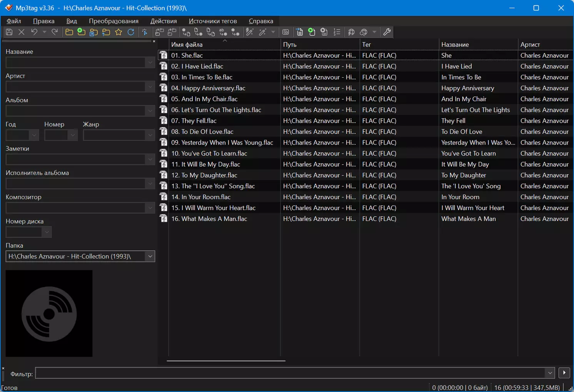Open the Вид menu
Screen dimensions: 574x392
(72, 21)
